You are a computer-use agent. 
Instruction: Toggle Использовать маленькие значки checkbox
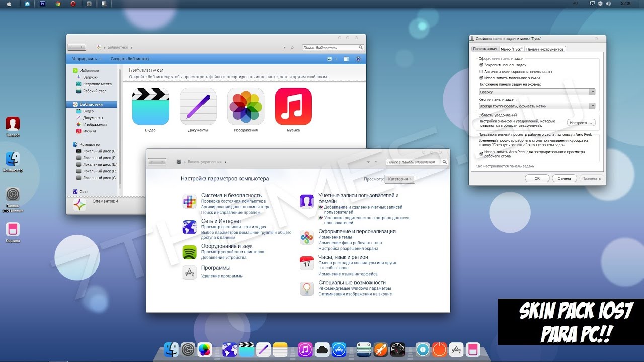[481, 78]
